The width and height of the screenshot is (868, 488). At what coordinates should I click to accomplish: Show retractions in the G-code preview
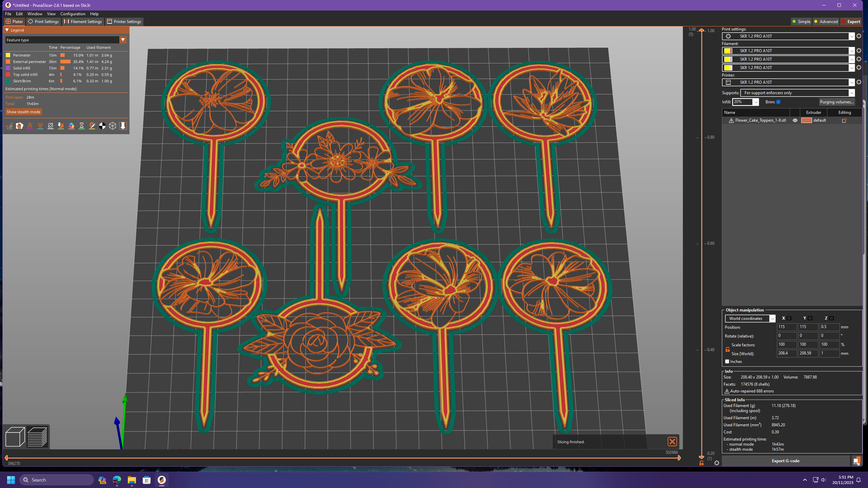(x=30, y=126)
